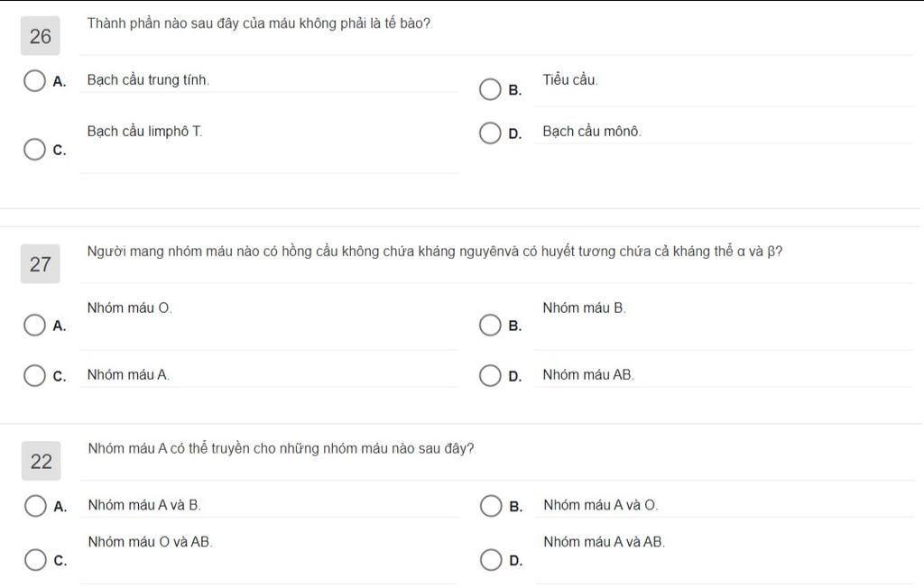Click question number 22 badge

coord(42,461)
